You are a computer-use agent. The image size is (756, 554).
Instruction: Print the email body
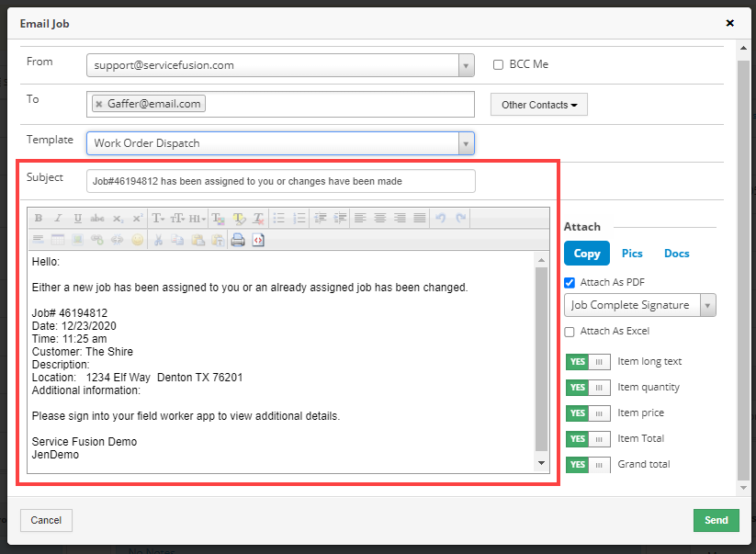[x=238, y=239]
